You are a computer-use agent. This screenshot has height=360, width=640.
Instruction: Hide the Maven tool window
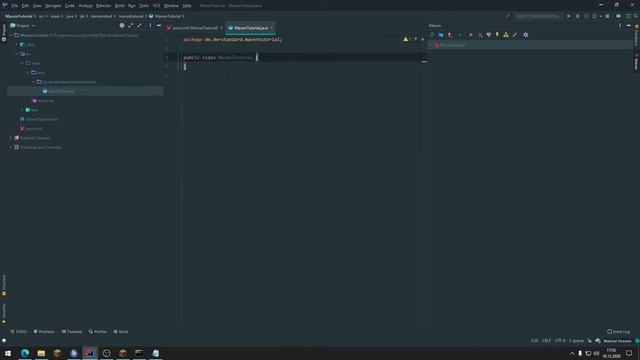[629, 26]
